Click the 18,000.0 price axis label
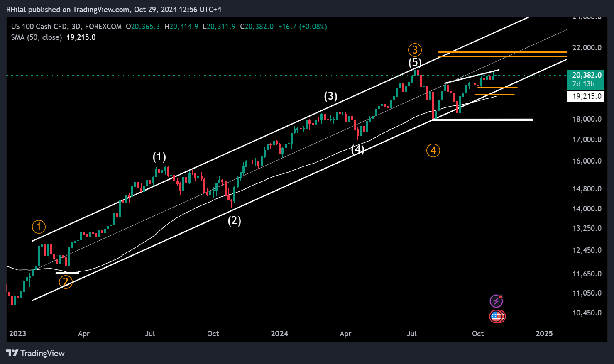This screenshot has height=364, width=614. pos(587,119)
